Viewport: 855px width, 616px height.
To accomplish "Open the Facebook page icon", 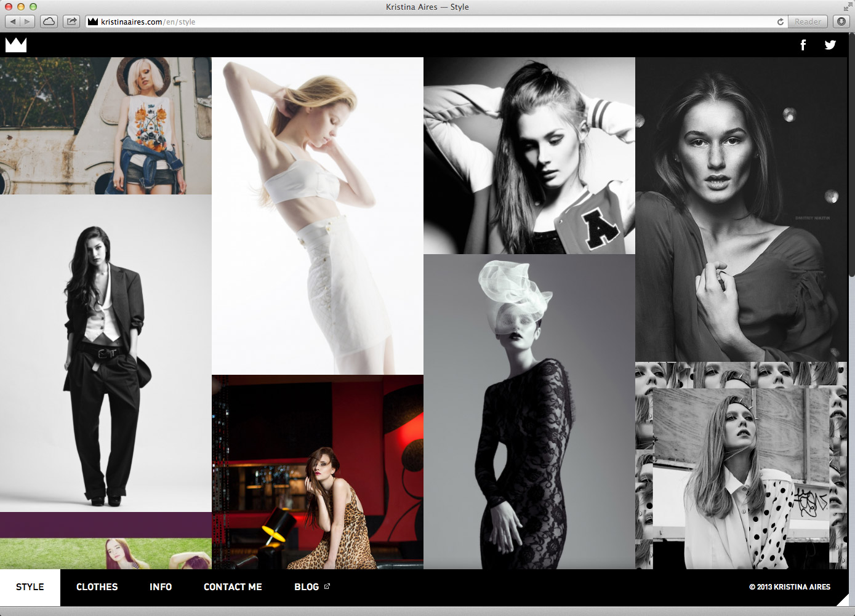I will point(803,45).
